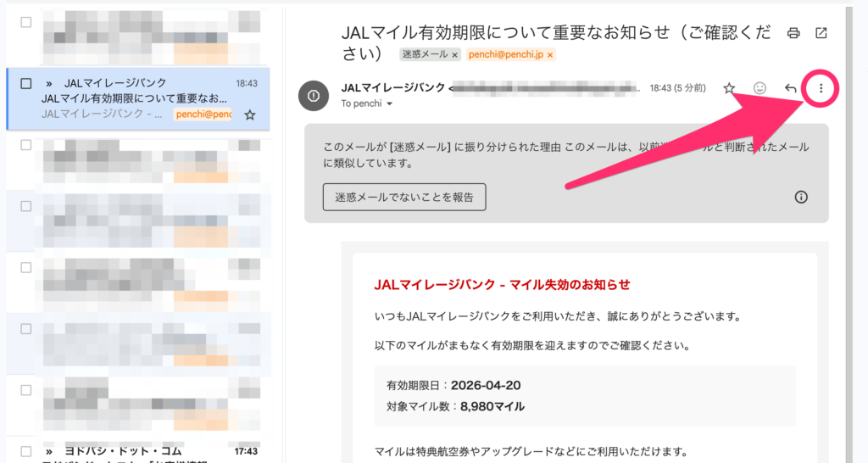Remove the penchi@penchi.jp label from the subject
The height and width of the screenshot is (463, 868).
pyautogui.click(x=550, y=55)
